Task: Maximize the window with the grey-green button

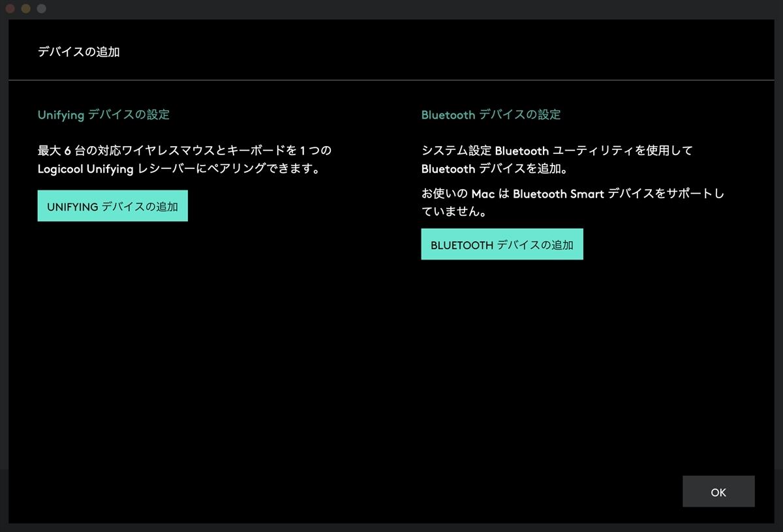Action: [41, 8]
